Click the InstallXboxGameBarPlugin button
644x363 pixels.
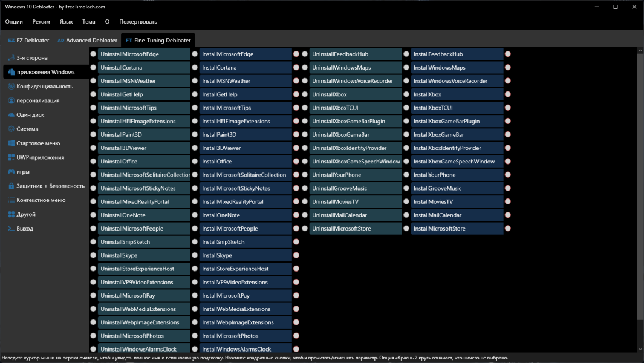(x=457, y=121)
